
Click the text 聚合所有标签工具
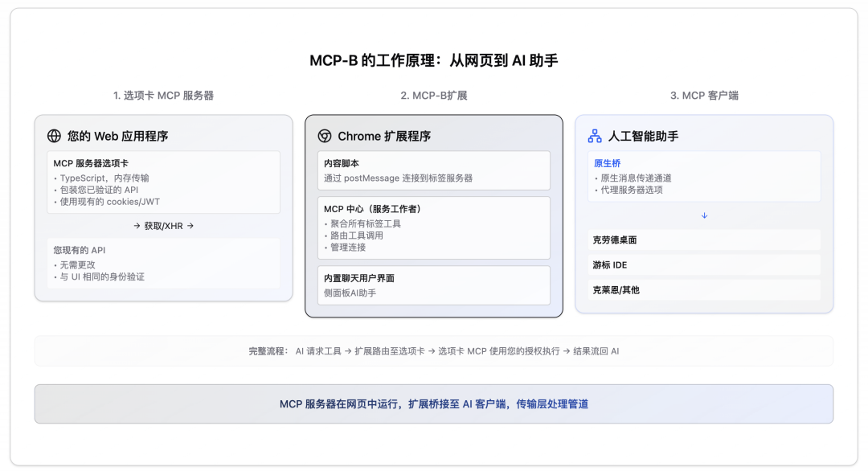coord(366,223)
